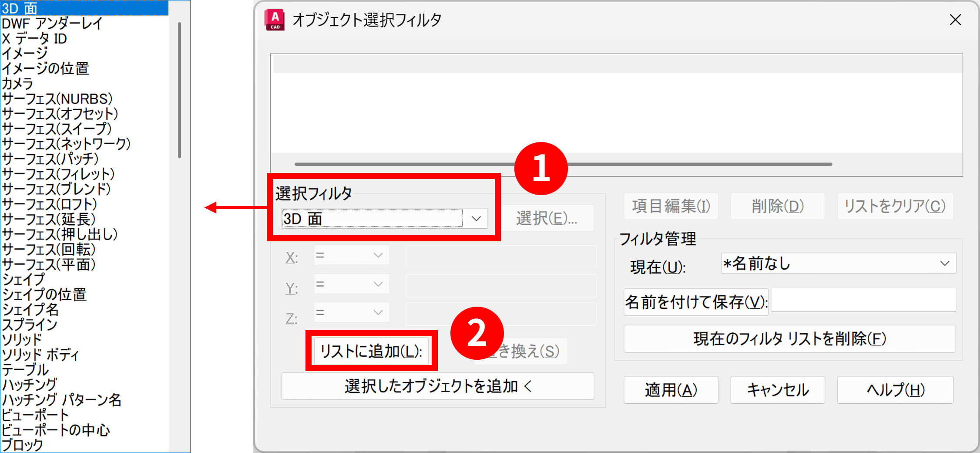
Task: Click the save-name text input field
Action: tap(863, 301)
